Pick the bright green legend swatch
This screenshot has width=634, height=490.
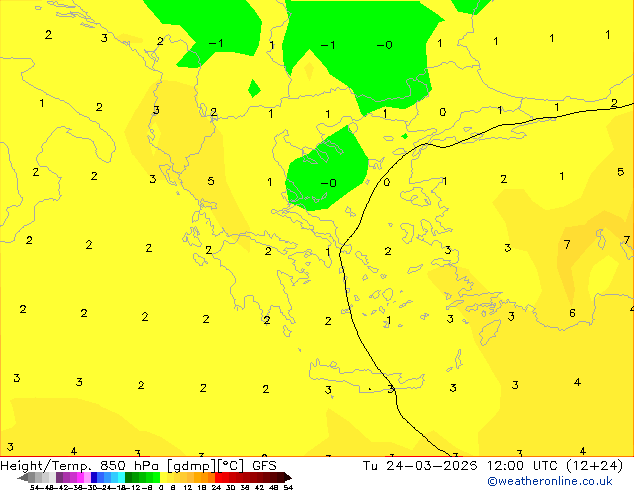click(x=156, y=477)
